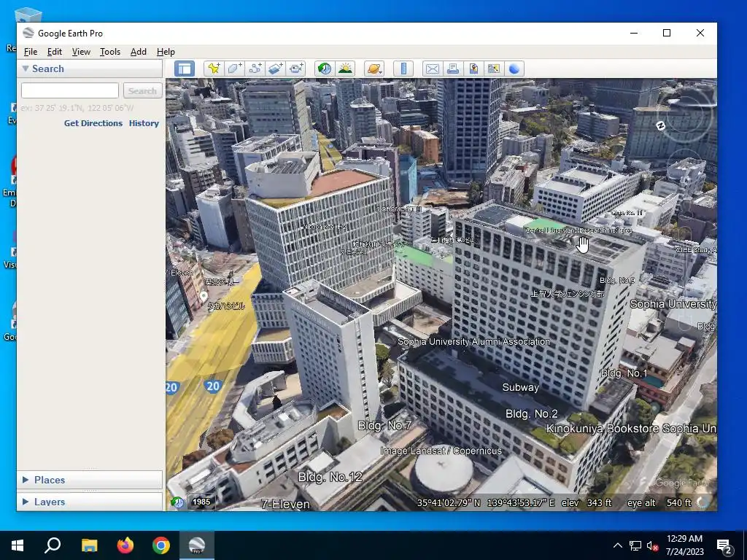Click the north indicator on compass

pos(660,125)
